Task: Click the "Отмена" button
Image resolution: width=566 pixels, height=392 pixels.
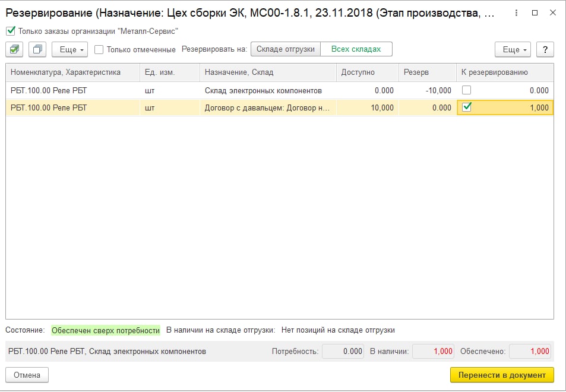Action: 27,375
